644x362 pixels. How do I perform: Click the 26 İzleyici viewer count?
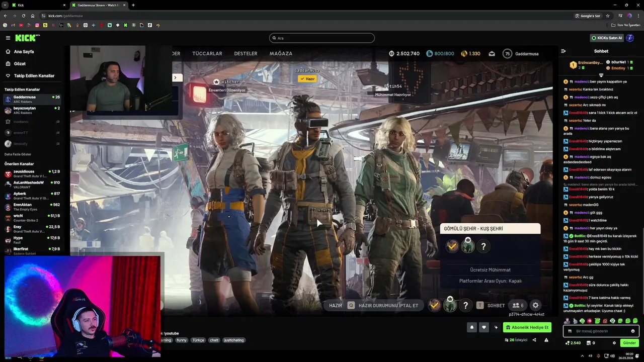click(x=516, y=340)
